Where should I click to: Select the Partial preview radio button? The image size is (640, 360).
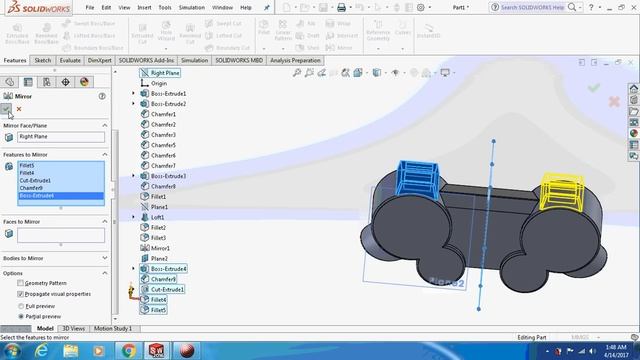(21, 316)
